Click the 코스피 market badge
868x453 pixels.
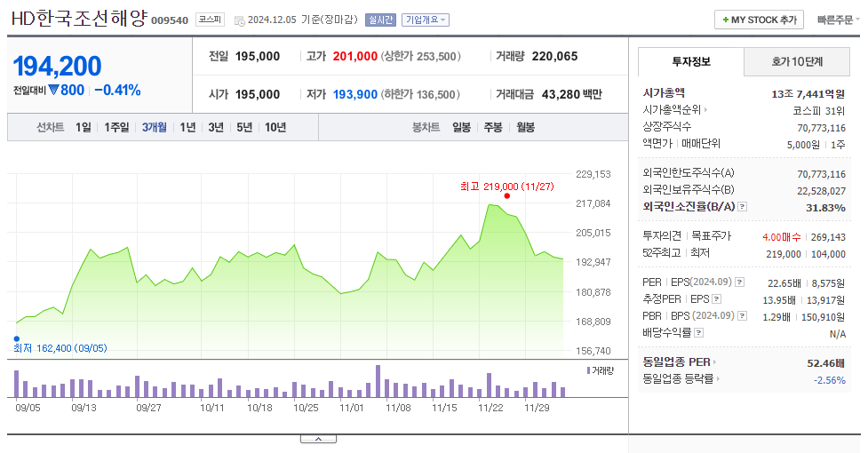[210, 20]
